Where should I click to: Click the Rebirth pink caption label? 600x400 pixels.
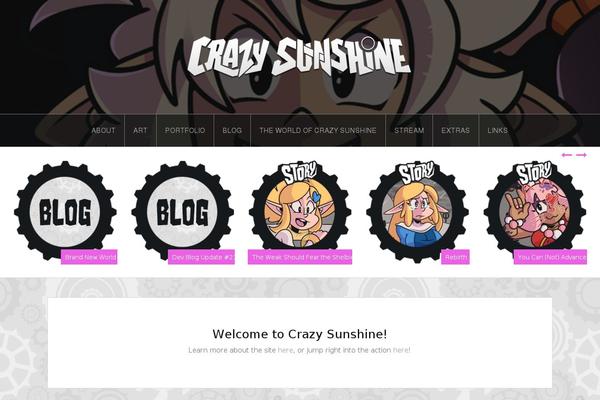pos(455,257)
